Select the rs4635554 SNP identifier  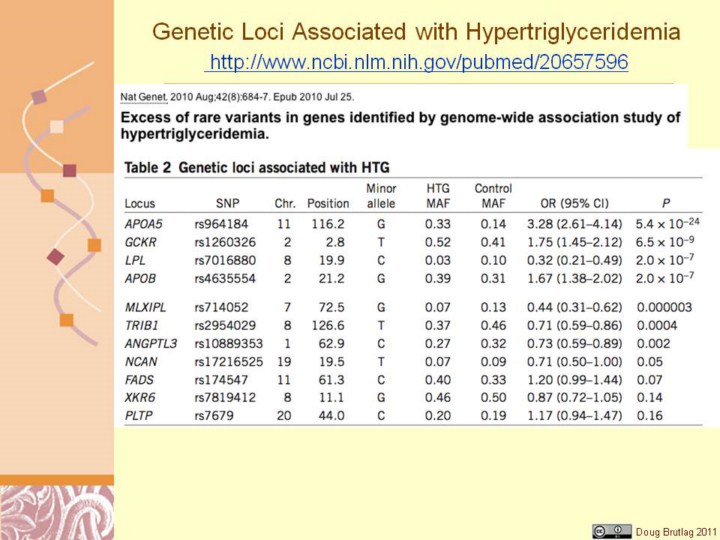[227, 277]
